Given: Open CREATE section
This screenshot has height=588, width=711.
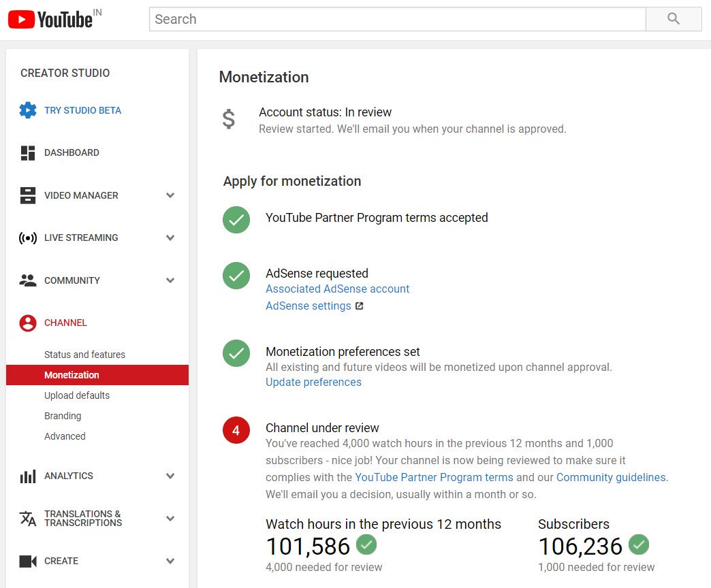Looking at the screenshot, I should pyautogui.click(x=61, y=561).
